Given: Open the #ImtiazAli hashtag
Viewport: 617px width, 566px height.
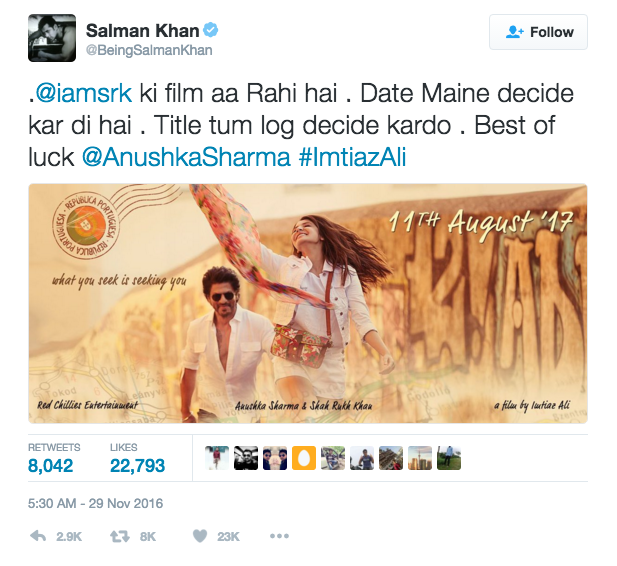Looking at the screenshot, I should point(352,157).
